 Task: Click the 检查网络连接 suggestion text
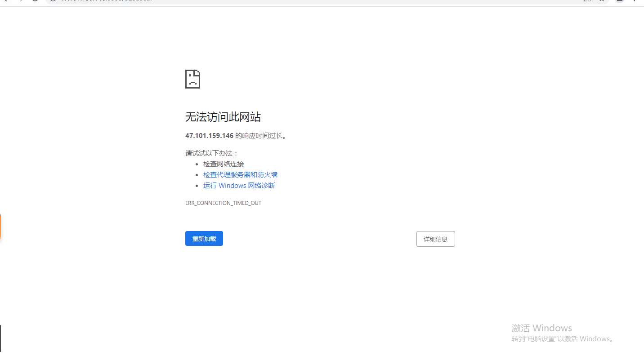(224, 164)
